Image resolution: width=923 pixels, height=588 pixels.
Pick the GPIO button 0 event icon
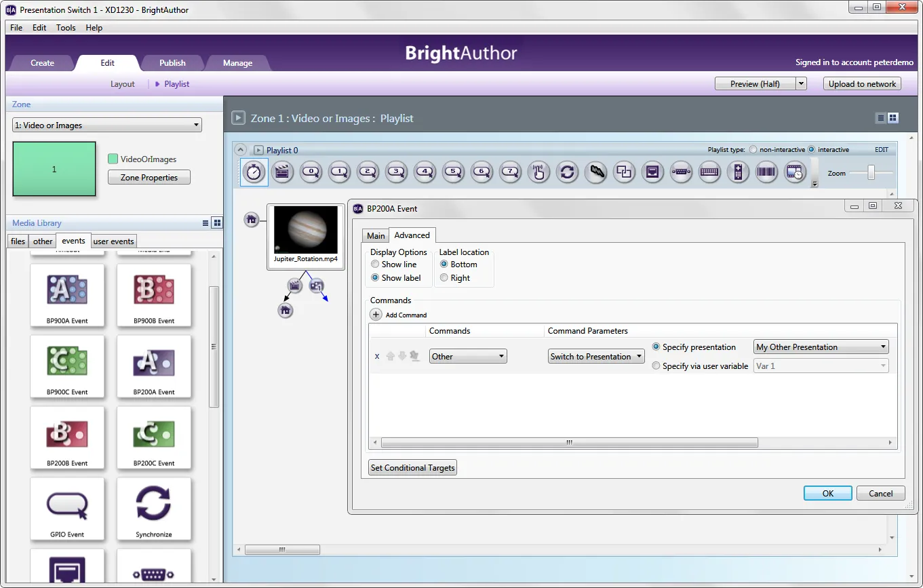click(311, 172)
